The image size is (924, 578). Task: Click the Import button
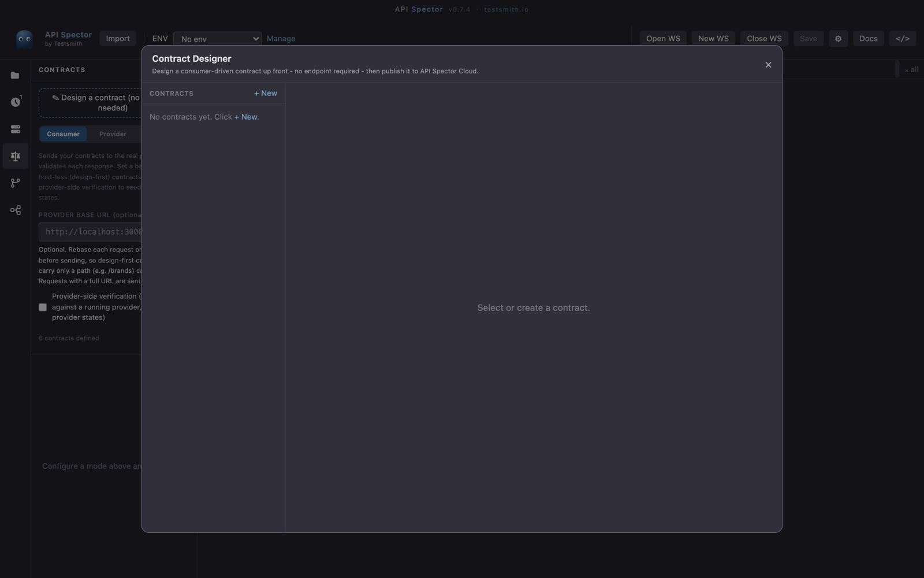coord(118,39)
